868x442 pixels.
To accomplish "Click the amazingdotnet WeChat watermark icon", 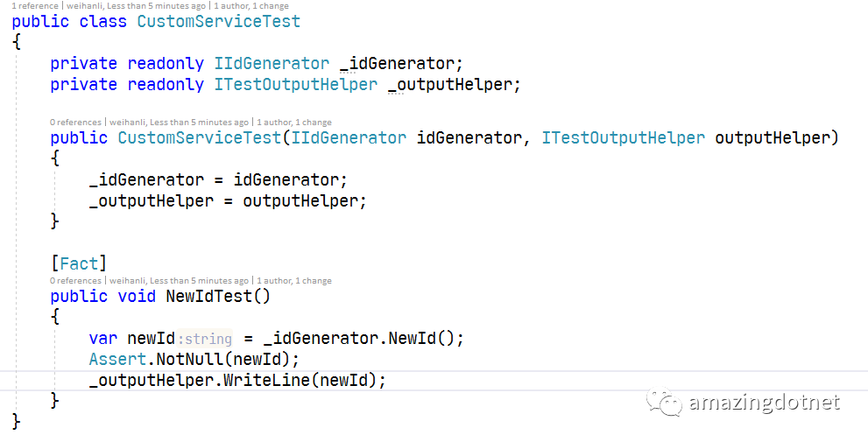I will tap(664, 403).
